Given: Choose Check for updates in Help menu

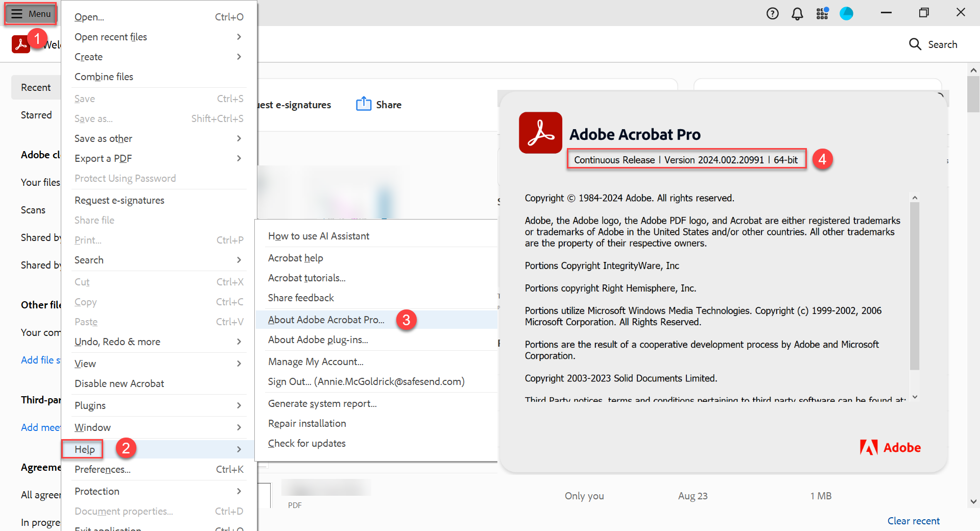Looking at the screenshot, I should (306, 443).
